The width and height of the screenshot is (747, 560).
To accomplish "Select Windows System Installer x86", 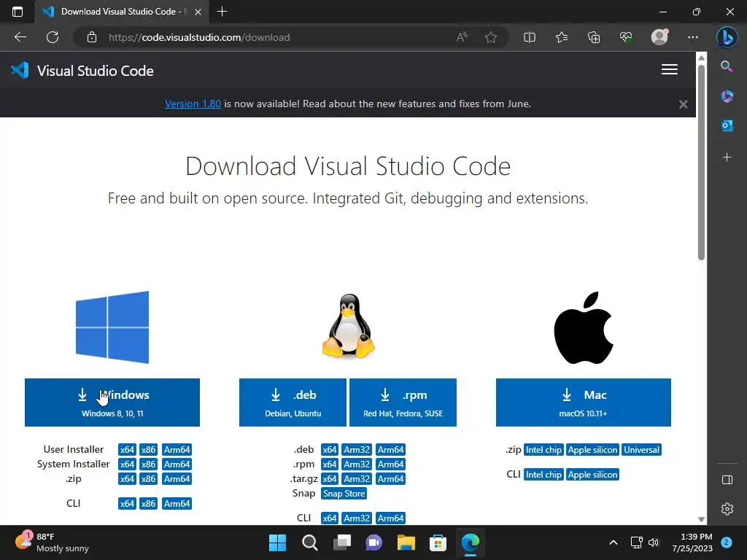I will click(x=148, y=464).
